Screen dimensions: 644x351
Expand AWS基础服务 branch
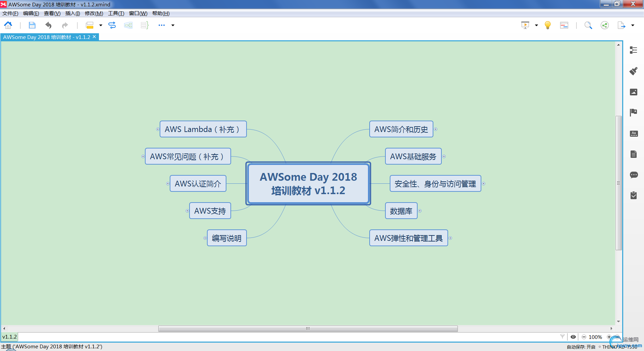pyautogui.click(x=444, y=157)
